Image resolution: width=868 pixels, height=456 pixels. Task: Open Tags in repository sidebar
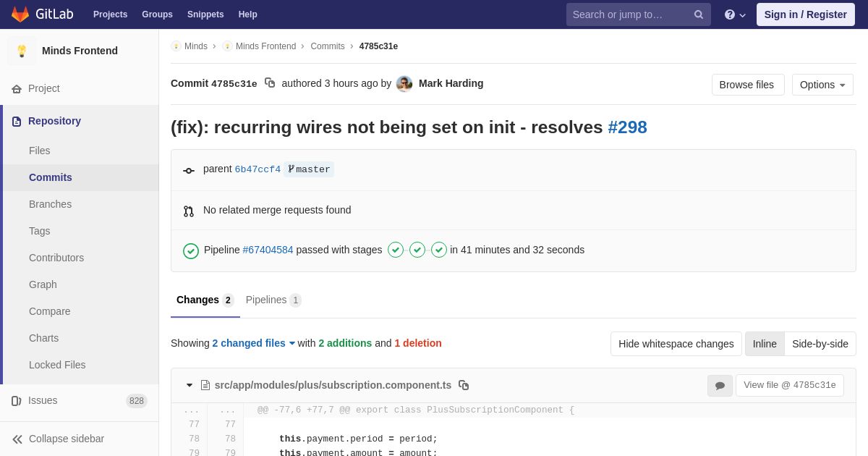pyautogui.click(x=40, y=231)
